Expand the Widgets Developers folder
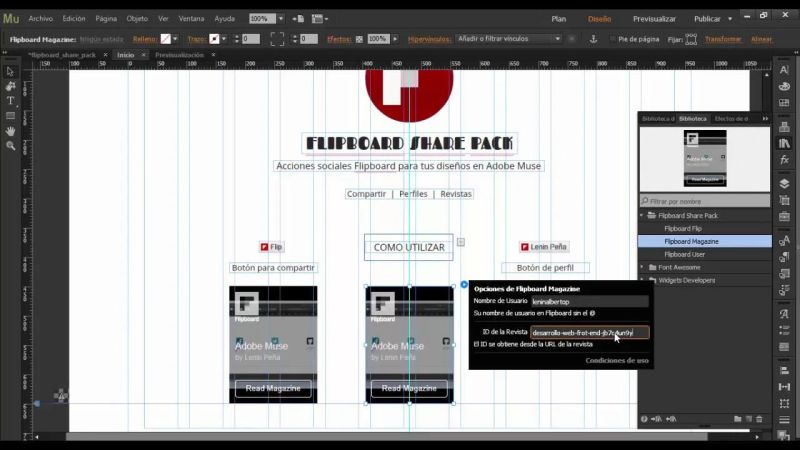Image resolution: width=800 pixels, height=450 pixels. (642, 280)
